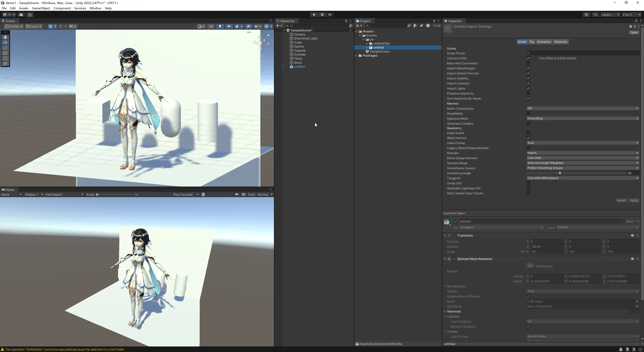Switch to the Animation tab
The width and height of the screenshot is (644, 352).
point(544,42)
